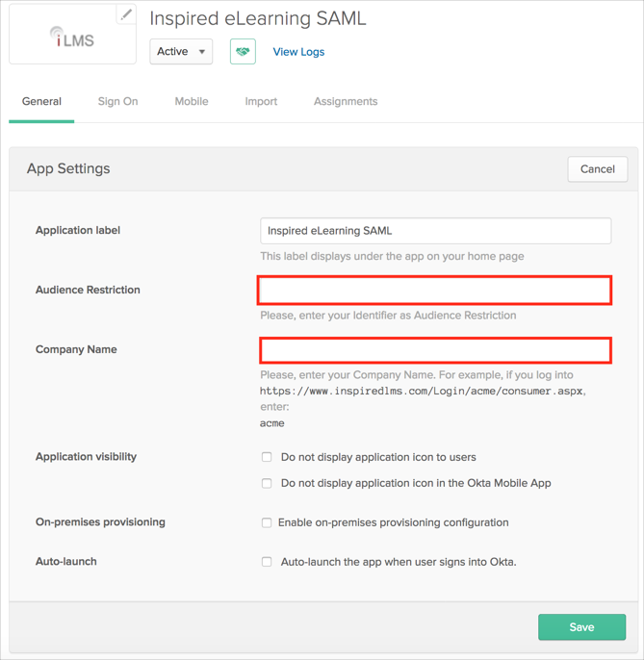
Task: Focus the Audience Restriction input field
Action: 435,291
